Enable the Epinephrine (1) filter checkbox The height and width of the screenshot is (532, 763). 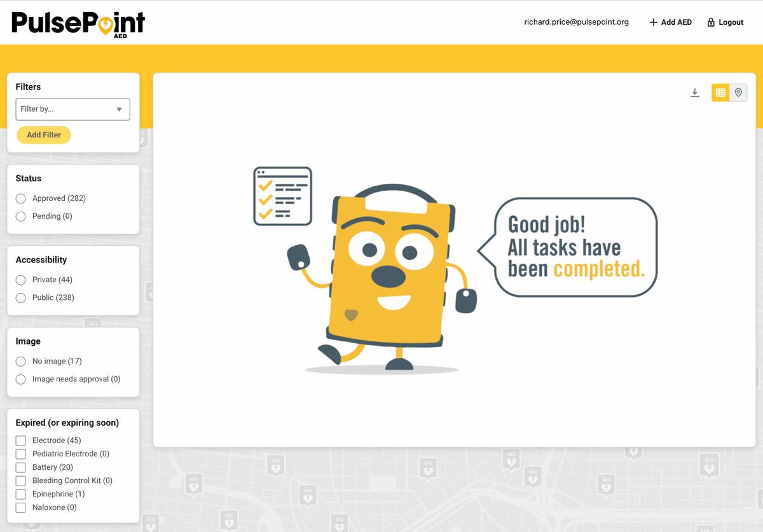click(20, 494)
